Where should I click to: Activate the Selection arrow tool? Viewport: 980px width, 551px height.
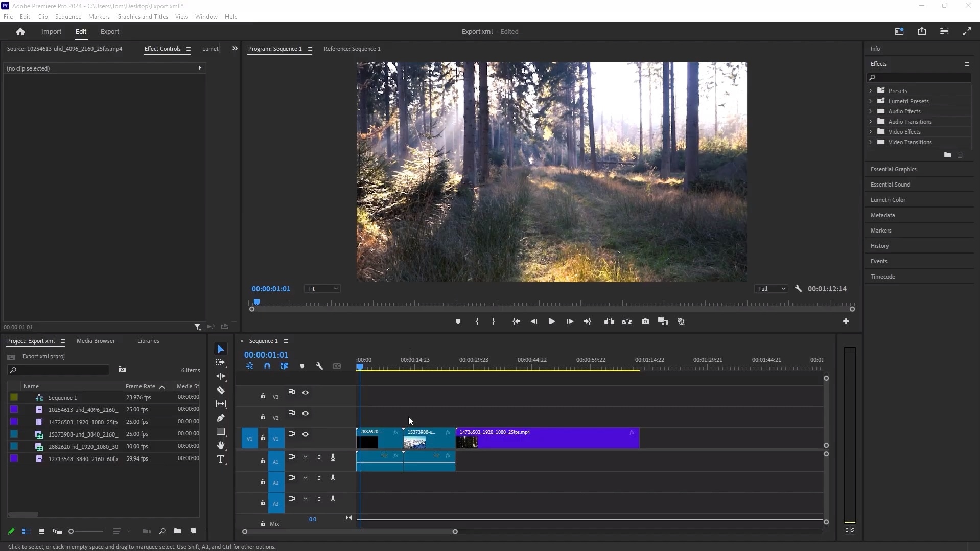pyautogui.click(x=221, y=349)
